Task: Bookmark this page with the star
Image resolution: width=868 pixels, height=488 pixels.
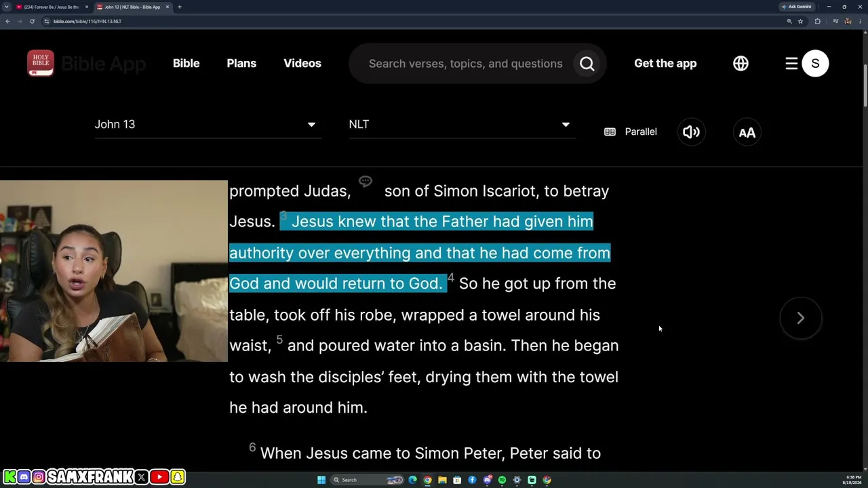Action: 800,21
